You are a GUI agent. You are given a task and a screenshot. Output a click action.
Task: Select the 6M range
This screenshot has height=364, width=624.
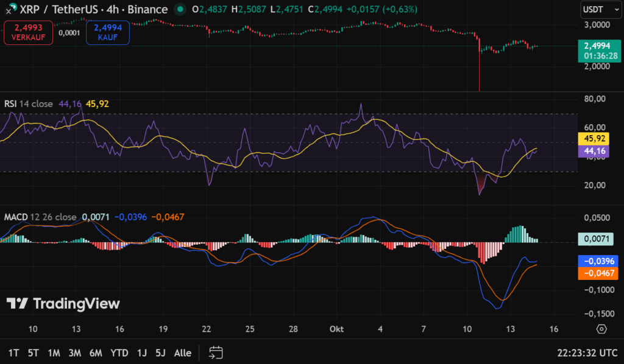(96, 352)
